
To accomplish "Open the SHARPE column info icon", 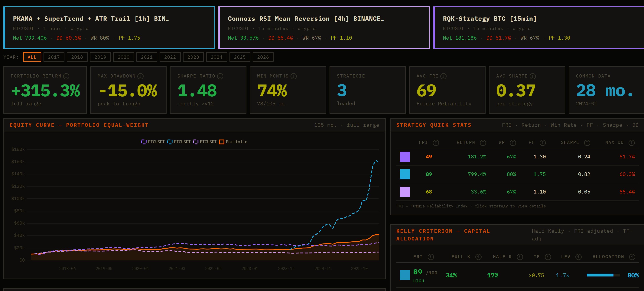I will [x=587, y=143].
